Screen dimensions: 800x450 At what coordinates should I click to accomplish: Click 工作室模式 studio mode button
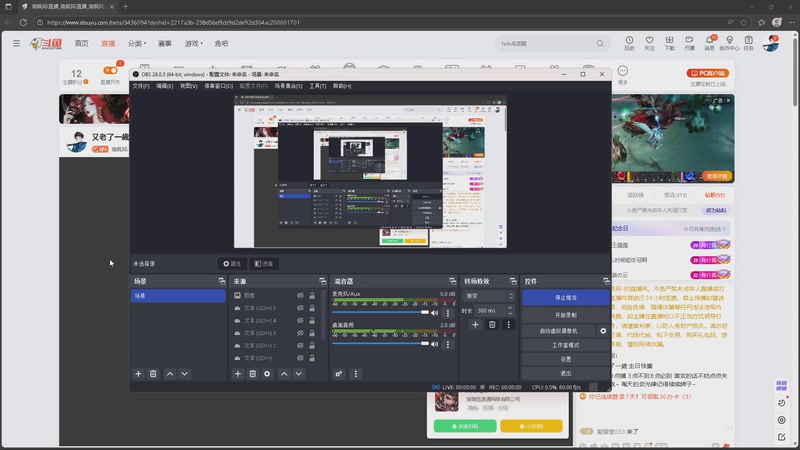click(x=565, y=345)
